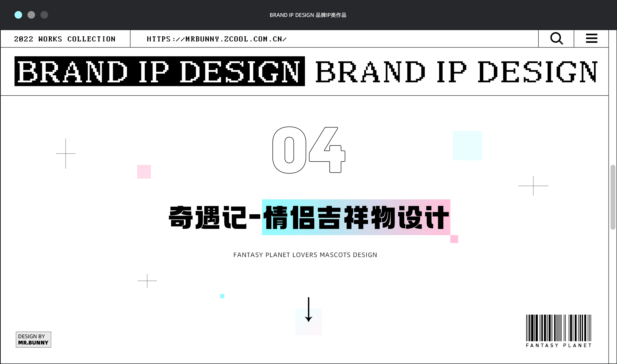Click the downward arrow icon
The image size is (617, 364).
click(x=308, y=310)
